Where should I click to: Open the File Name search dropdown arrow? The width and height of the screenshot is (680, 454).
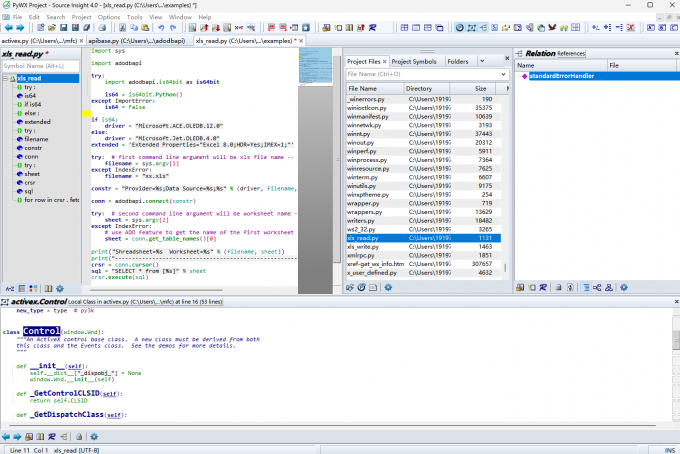[x=503, y=74]
